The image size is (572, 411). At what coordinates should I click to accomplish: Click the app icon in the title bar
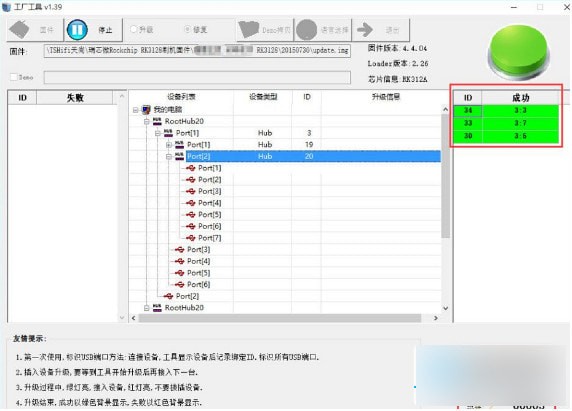pos(7,7)
